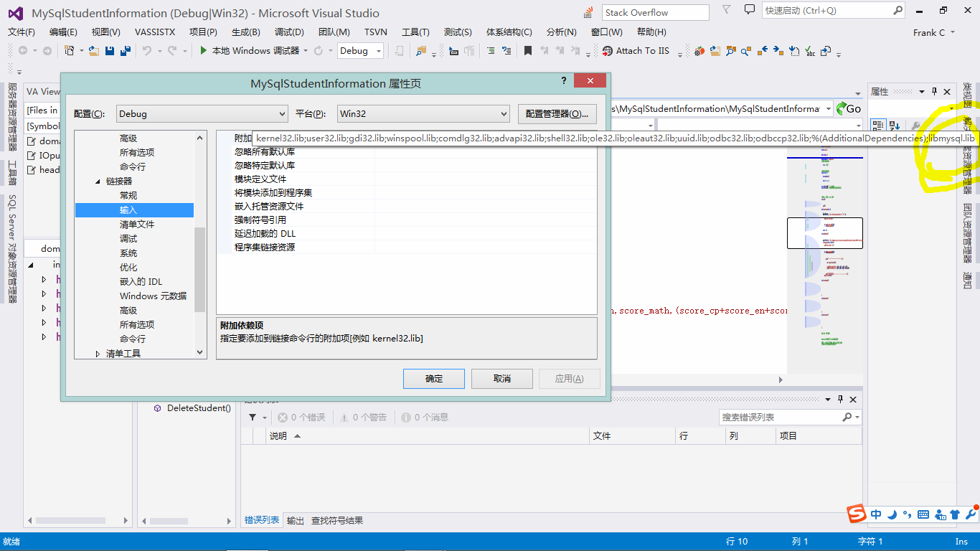Click Visual Assist find symbol icon

point(730,51)
